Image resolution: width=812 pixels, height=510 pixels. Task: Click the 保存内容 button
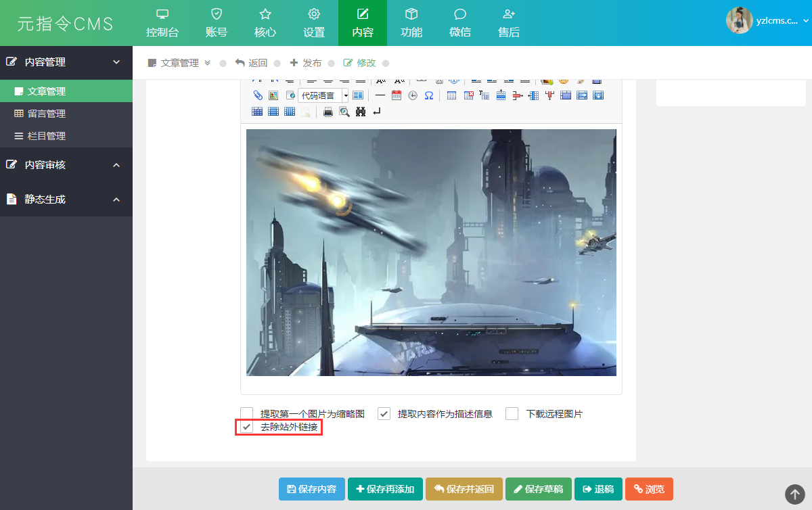(x=312, y=489)
